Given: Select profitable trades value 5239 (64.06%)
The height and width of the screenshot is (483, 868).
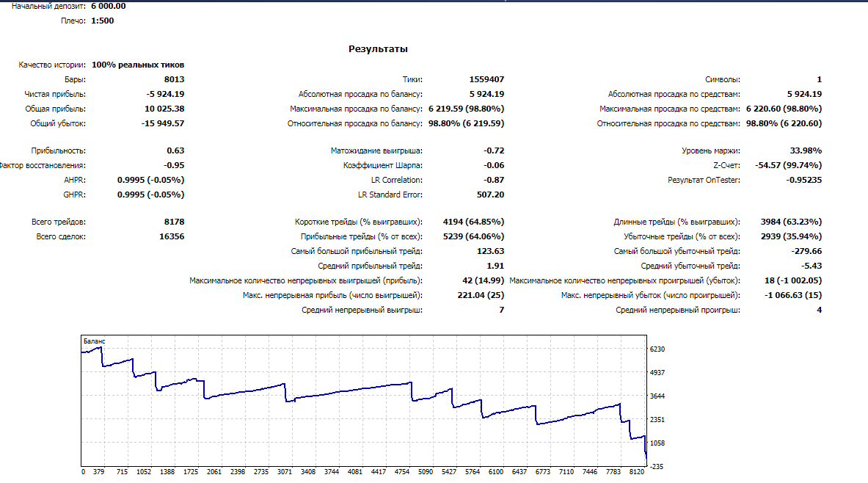Looking at the screenshot, I should [473, 236].
